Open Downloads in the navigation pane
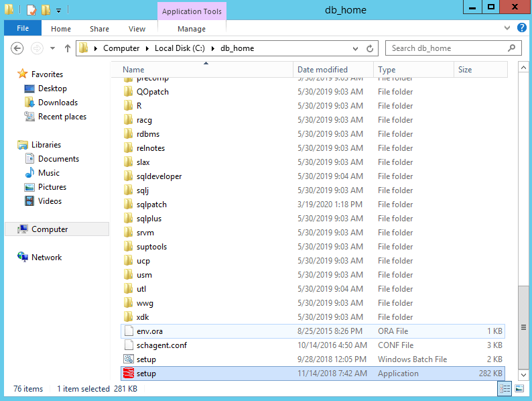This screenshot has height=401, width=532. click(x=58, y=102)
